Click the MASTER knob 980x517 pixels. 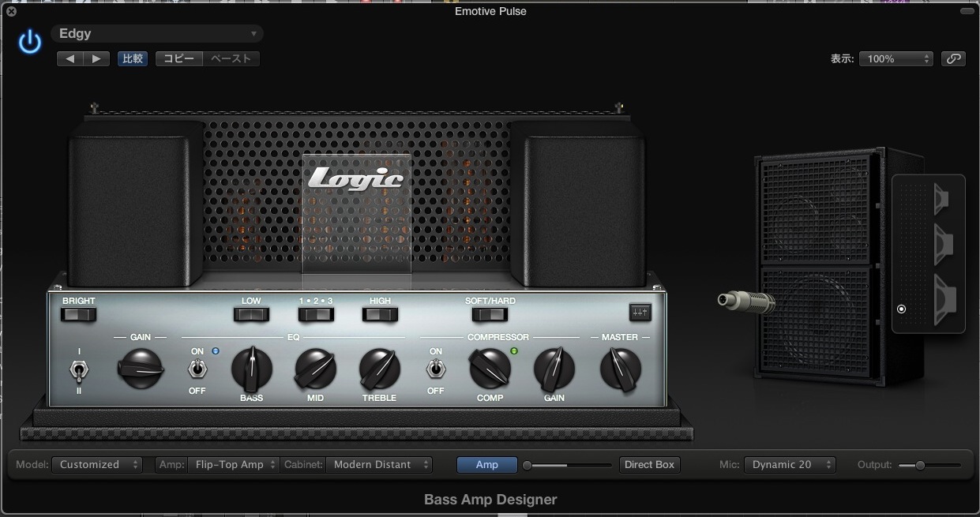[x=620, y=369]
